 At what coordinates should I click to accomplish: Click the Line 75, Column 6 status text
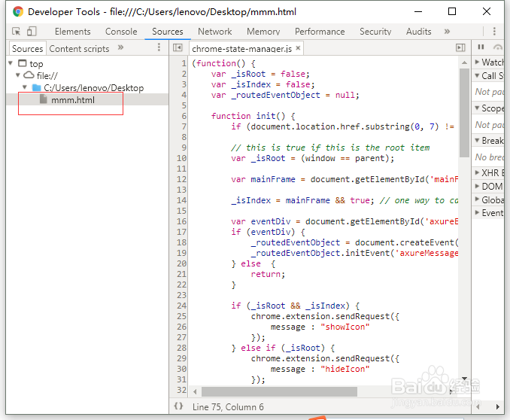[x=228, y=407]
